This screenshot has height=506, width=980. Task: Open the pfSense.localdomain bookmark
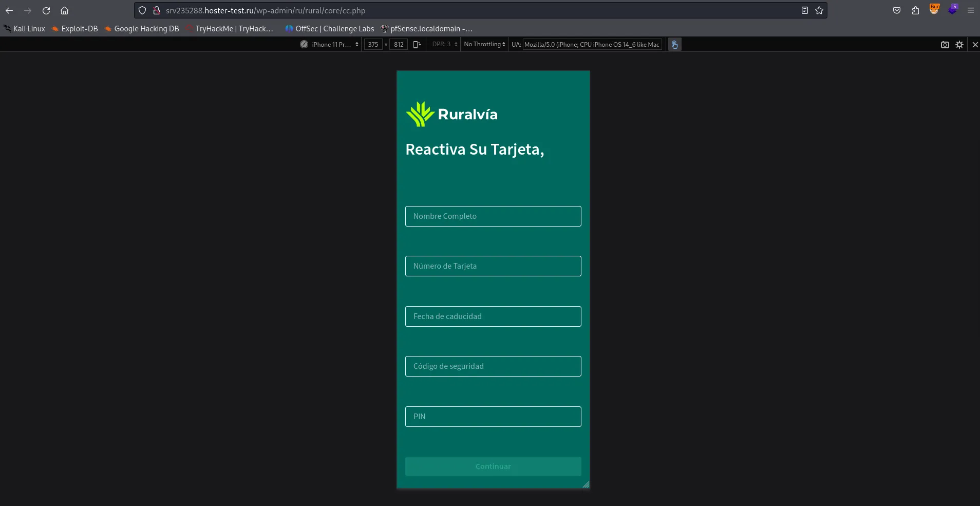pos(426,29)
